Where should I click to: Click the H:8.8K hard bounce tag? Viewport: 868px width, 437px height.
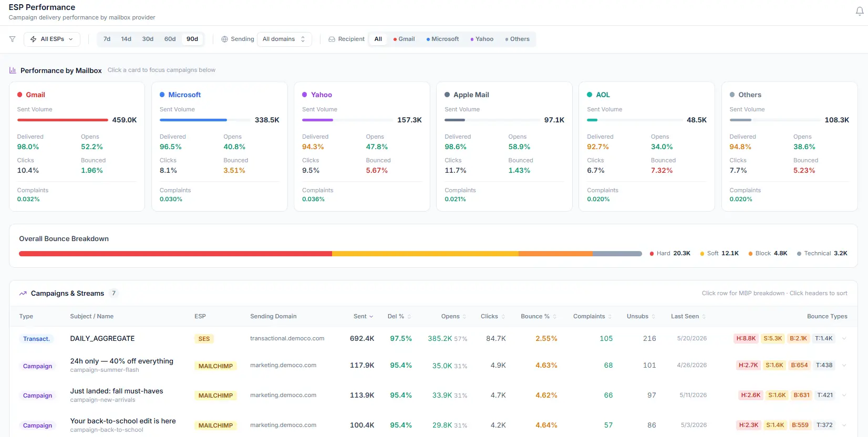pyautogui.click(x=746, y=338)
